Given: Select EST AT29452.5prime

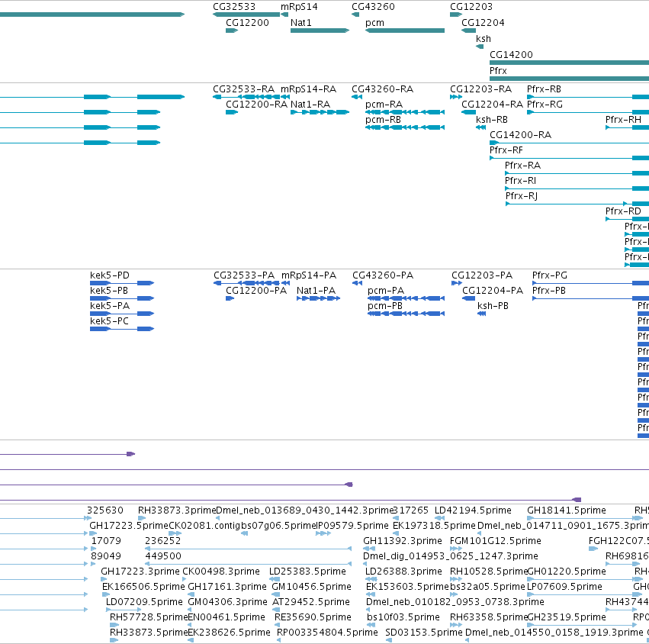Looking at the screenshot, I should [x=311, y=602].
